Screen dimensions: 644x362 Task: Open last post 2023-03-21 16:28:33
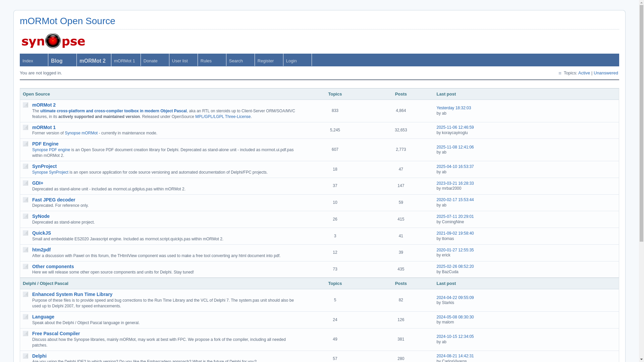click(x=455, y=183)
